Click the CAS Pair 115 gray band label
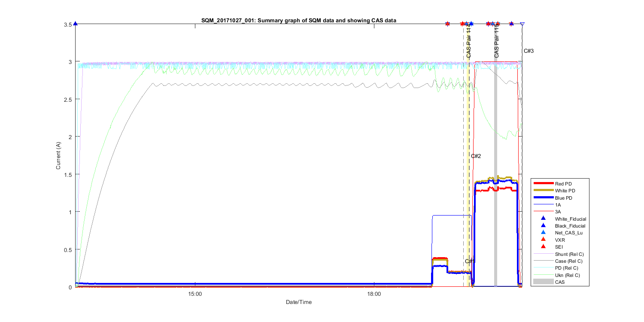Viewport: 644px width, 322px height. (497, 40)
